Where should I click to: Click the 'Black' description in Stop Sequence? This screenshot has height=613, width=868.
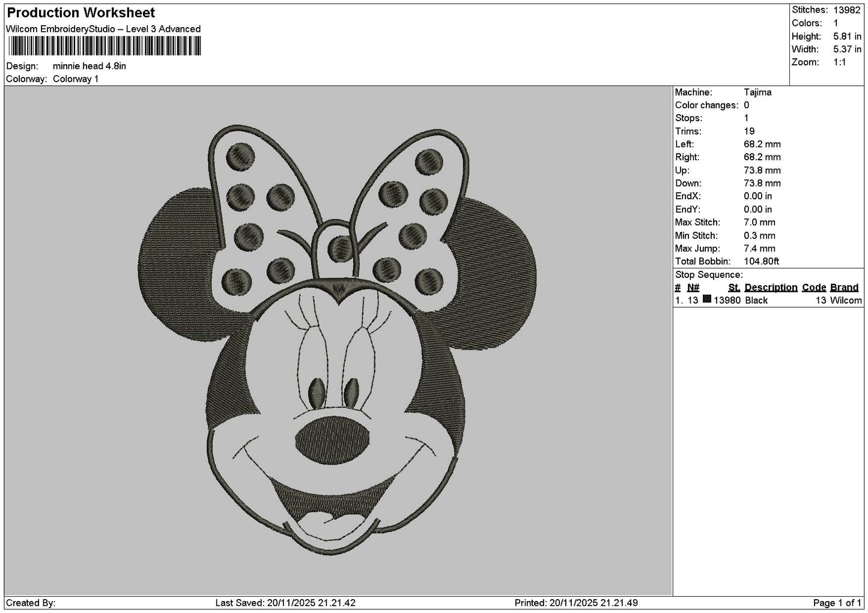756,300
